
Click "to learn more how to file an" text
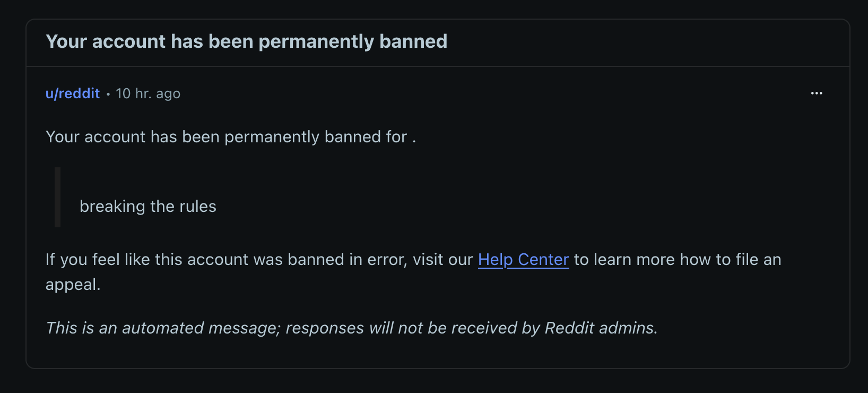pyautogui.click(x=677, y=260)
